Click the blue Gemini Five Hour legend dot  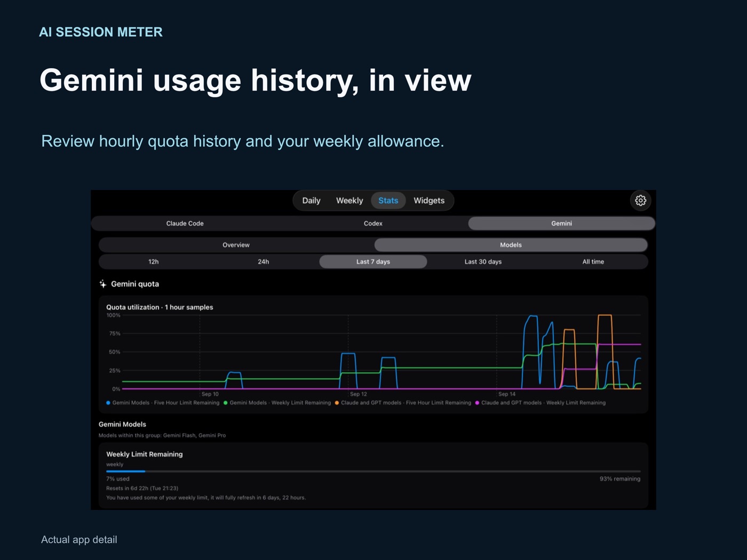click(108, 403)
